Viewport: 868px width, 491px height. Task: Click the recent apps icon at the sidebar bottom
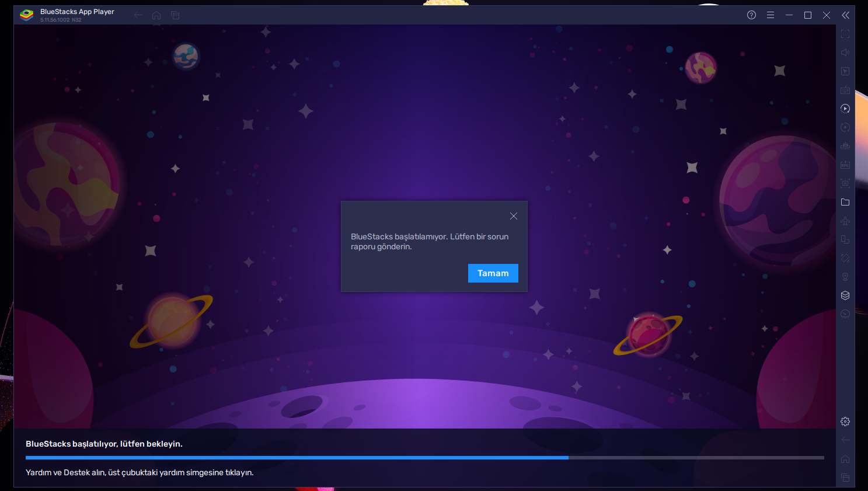pos(845,478)
